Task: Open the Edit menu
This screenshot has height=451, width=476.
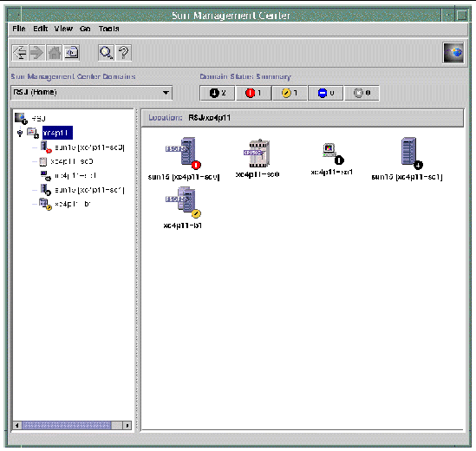Action: (41, 29)
